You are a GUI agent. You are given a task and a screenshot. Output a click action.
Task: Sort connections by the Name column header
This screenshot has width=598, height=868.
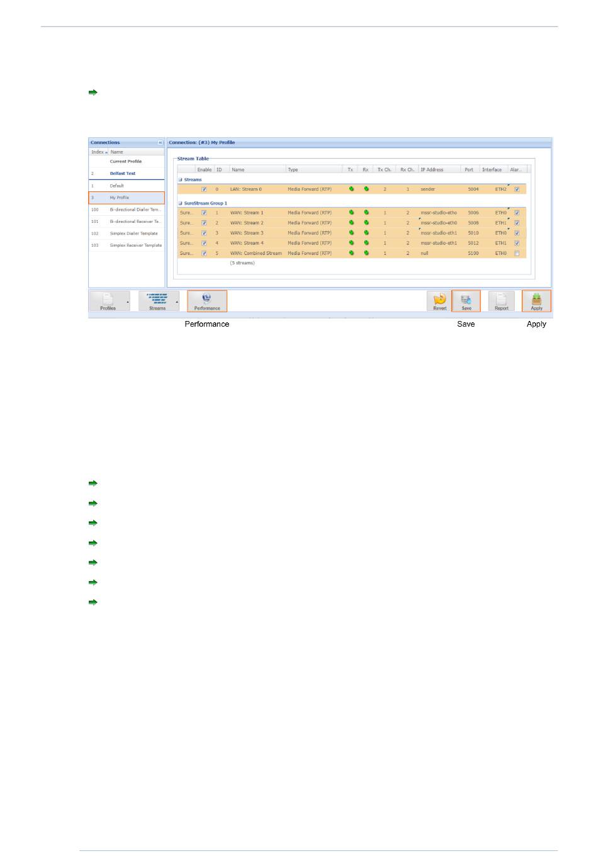(x=137, y=152)
